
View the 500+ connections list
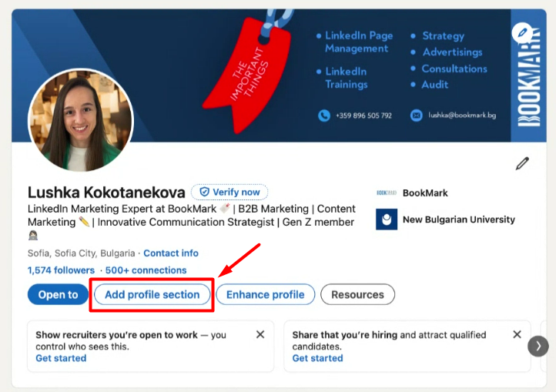coord(146,270)
